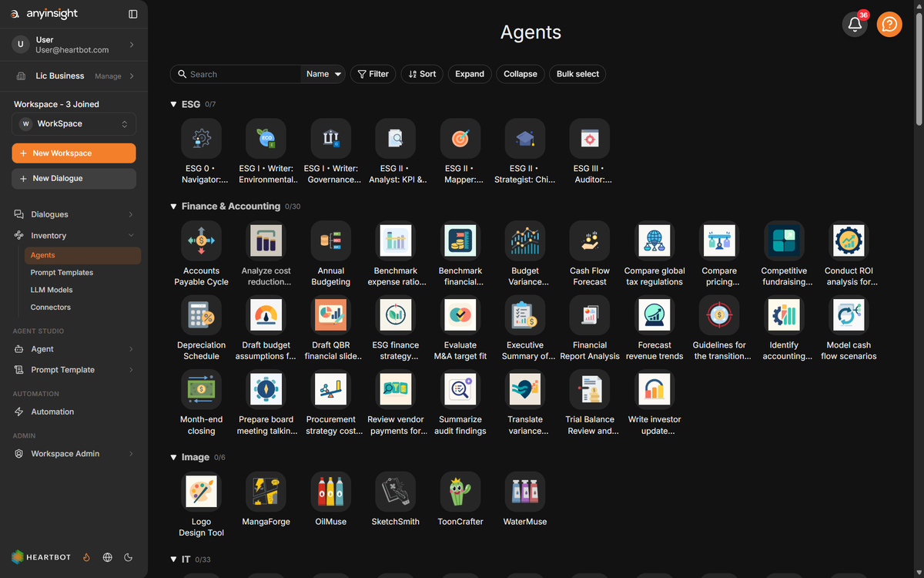Open the ESG I Writer: Environmental agent
The image size is (924, 578).
[x=266, y=139]
